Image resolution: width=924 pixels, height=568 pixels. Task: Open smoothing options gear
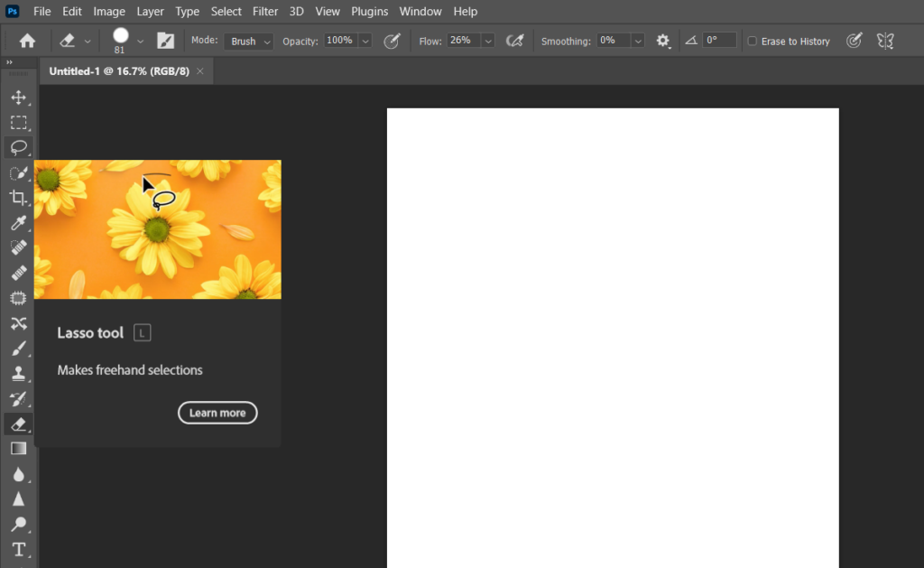[x=663, y=41]
